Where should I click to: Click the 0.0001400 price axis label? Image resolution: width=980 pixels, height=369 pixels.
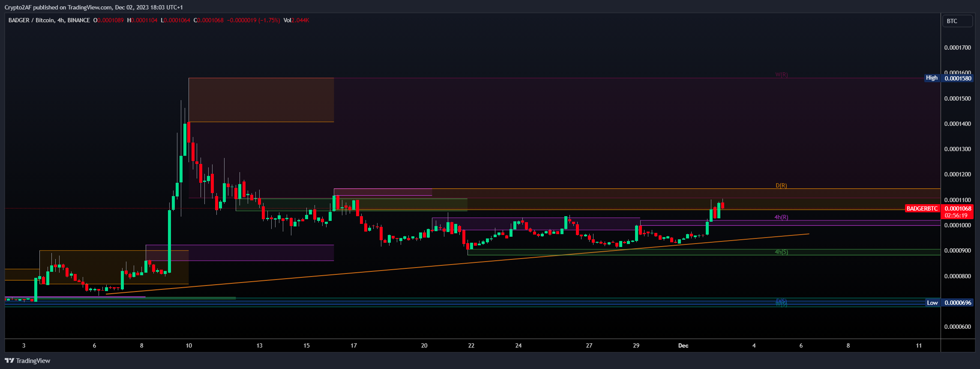(x=958, y=124)
